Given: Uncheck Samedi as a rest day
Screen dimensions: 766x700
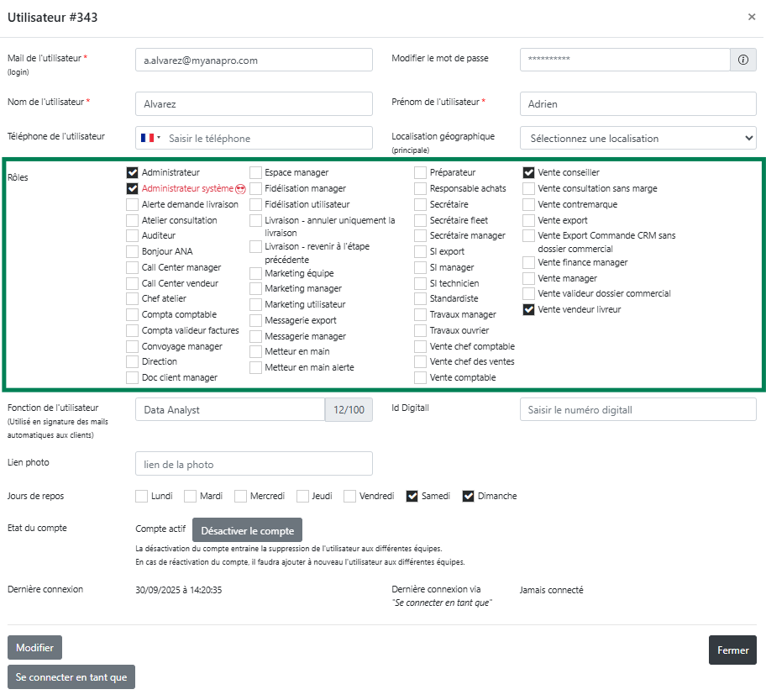Looking at the screenshot, I should [x=412, y=497].
